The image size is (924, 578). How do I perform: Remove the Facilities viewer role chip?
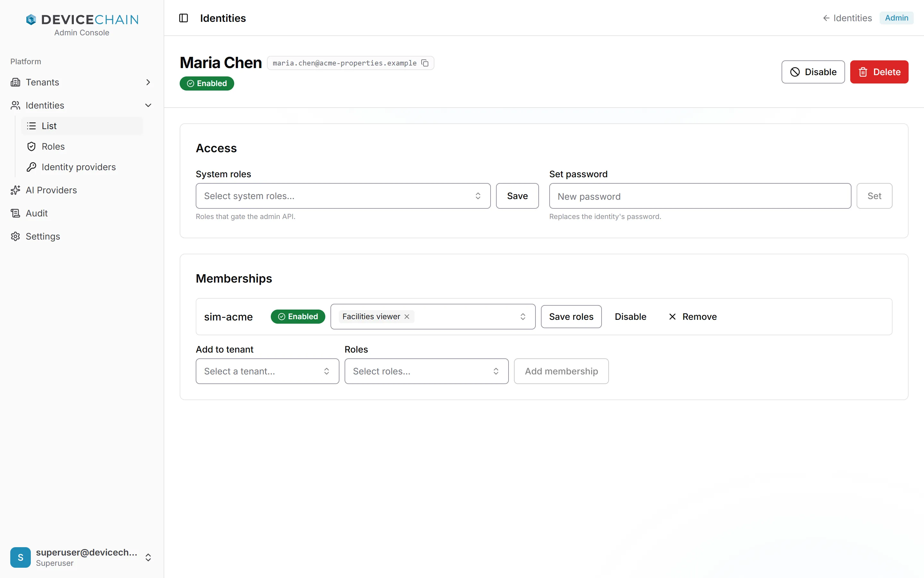point(407,317)
